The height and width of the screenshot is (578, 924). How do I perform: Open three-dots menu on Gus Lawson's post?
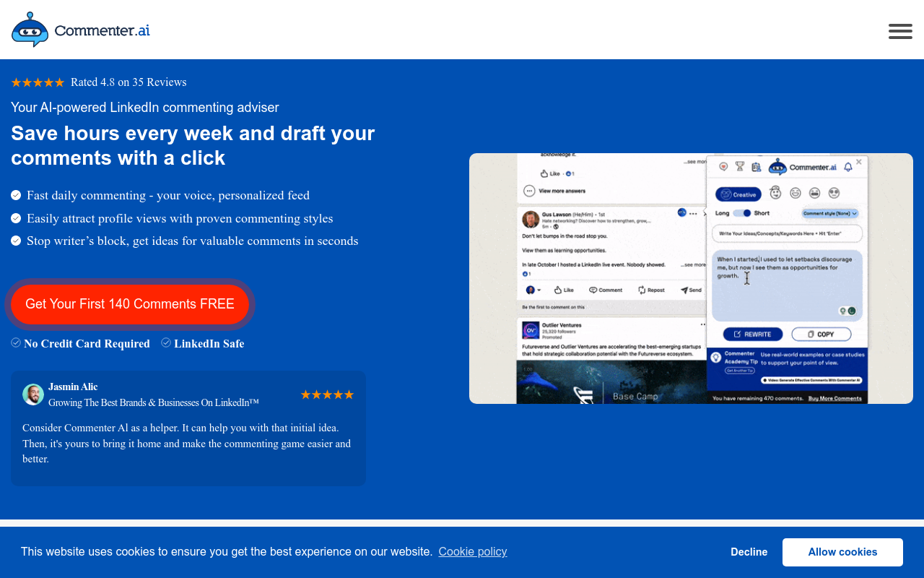point(694,213)
